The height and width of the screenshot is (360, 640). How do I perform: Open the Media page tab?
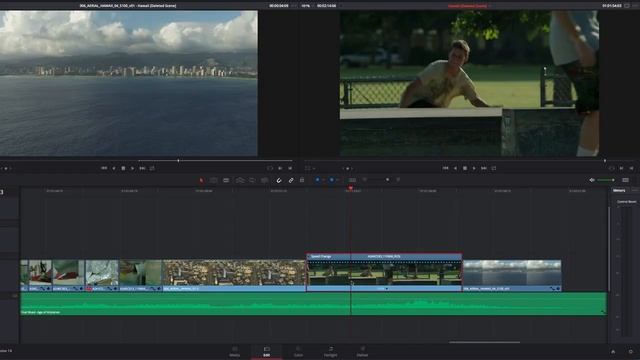click(235, 352)
